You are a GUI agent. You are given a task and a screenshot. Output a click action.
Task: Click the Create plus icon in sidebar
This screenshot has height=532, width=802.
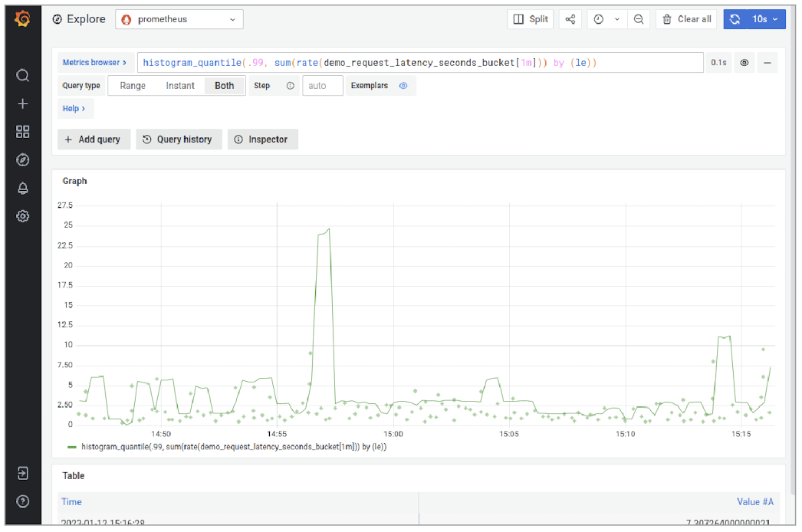coord(22,103)
